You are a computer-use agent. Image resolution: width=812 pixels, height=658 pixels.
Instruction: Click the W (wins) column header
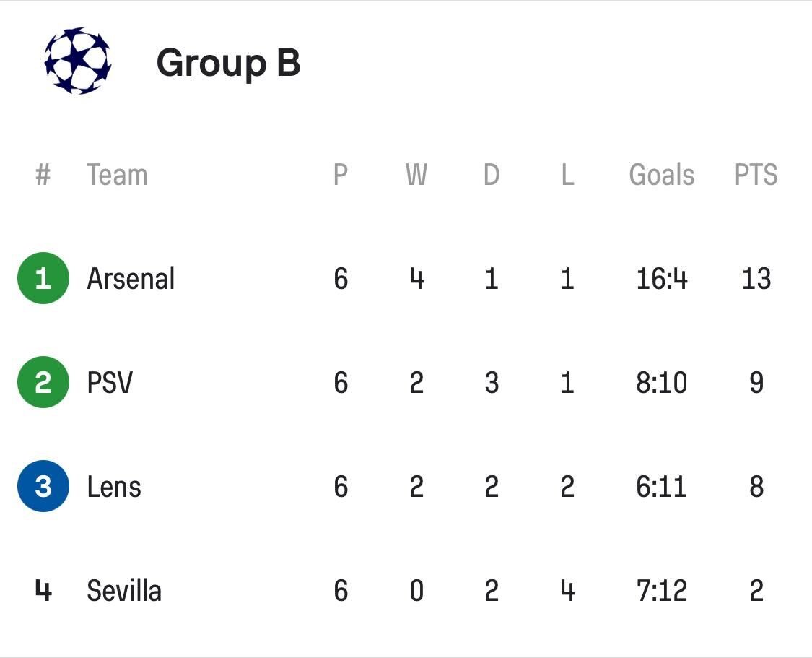point(416,175)
